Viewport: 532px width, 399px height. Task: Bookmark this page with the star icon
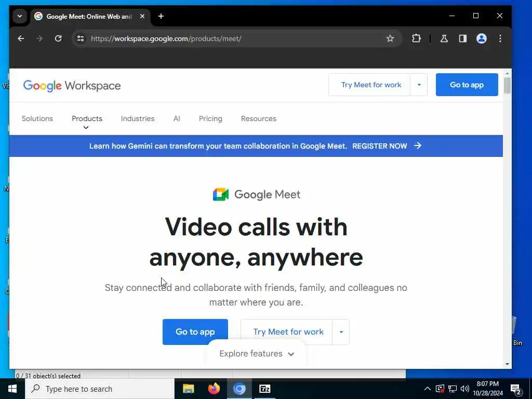pyautogui.click(x=390, y=38)
